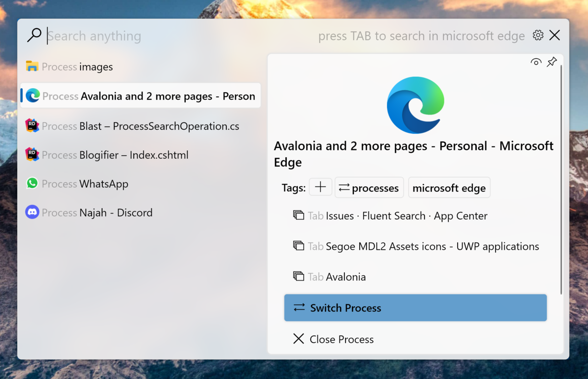
Task: Click tab icon beside Issues entry
Action: click(x=298, y=215)
